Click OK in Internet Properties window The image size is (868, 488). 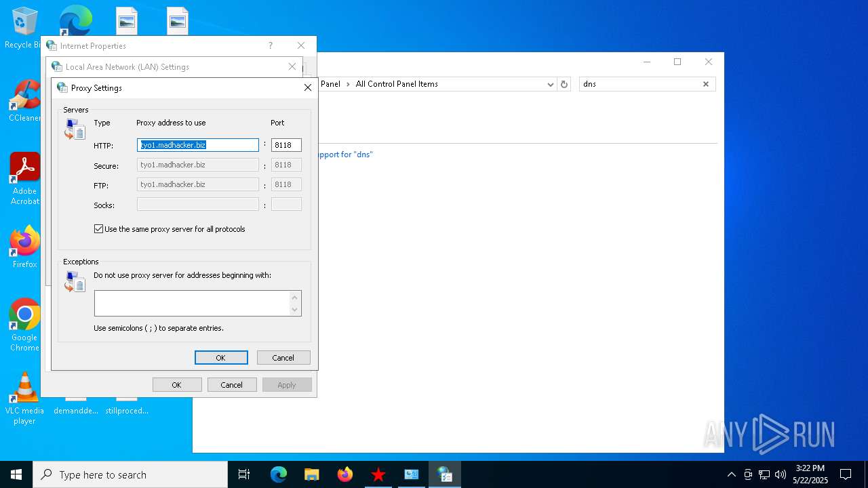(x=177, y=384)
